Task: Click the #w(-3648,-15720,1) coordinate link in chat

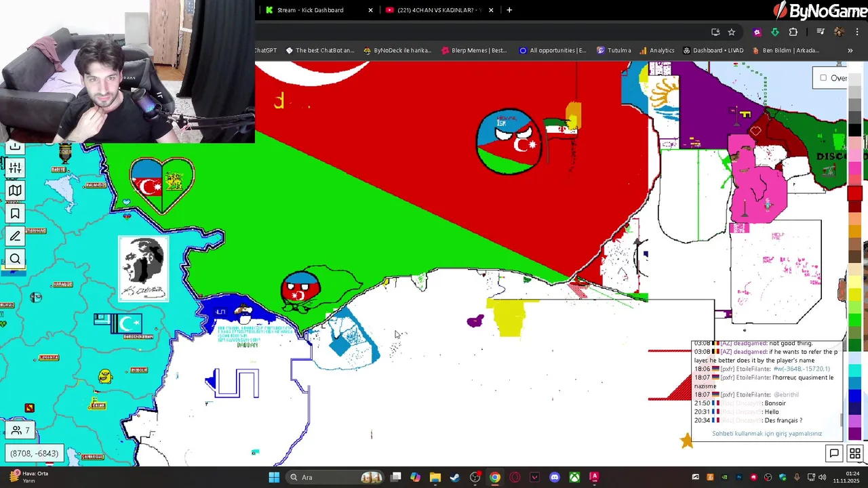Action: [802, 369]
